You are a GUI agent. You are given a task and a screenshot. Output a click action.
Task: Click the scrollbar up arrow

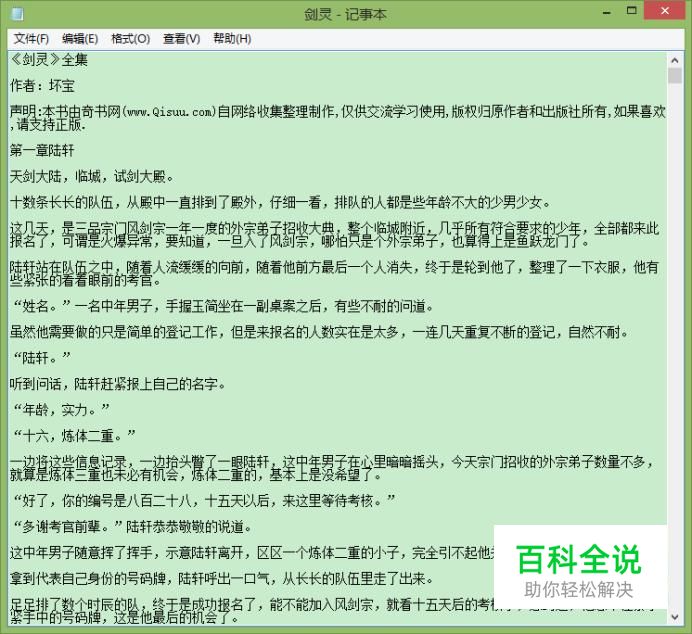coord(675,60)
